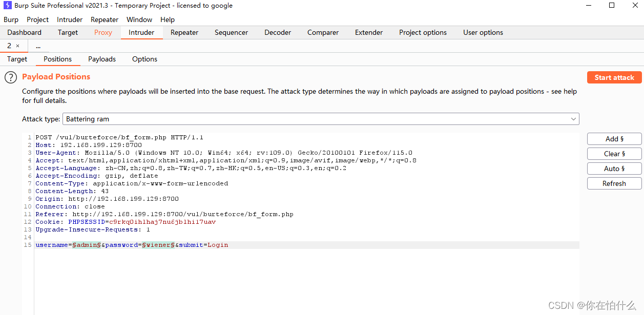
Task: Click the Connection: close line
Action: [70, 206]
